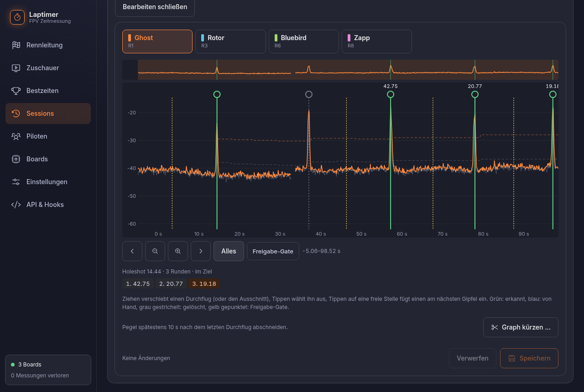The image size is (584, 392).
Task: Click the overview strip above the graph
Action: [340, 70]
